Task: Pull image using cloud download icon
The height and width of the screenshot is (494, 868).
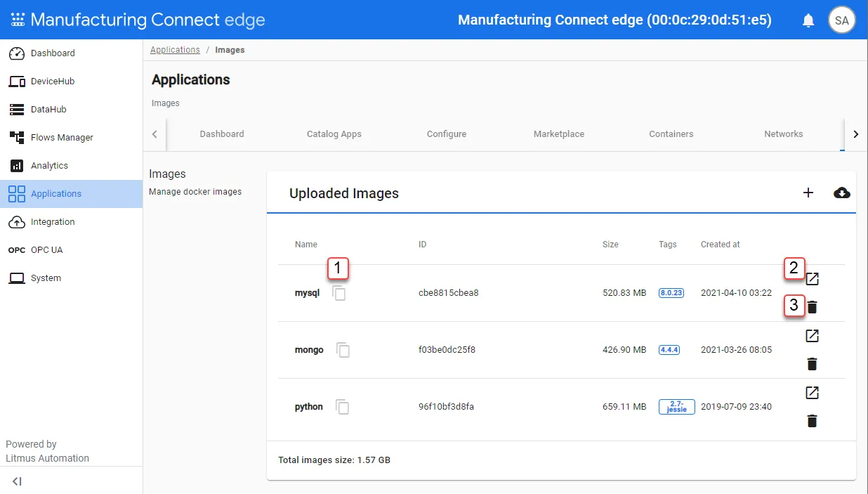Action: click(x=842, y=193)
